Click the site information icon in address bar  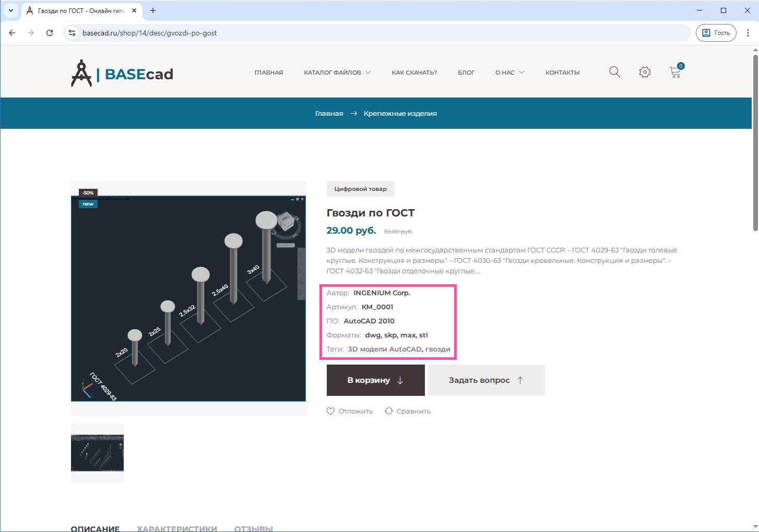[x=73, y=33]
